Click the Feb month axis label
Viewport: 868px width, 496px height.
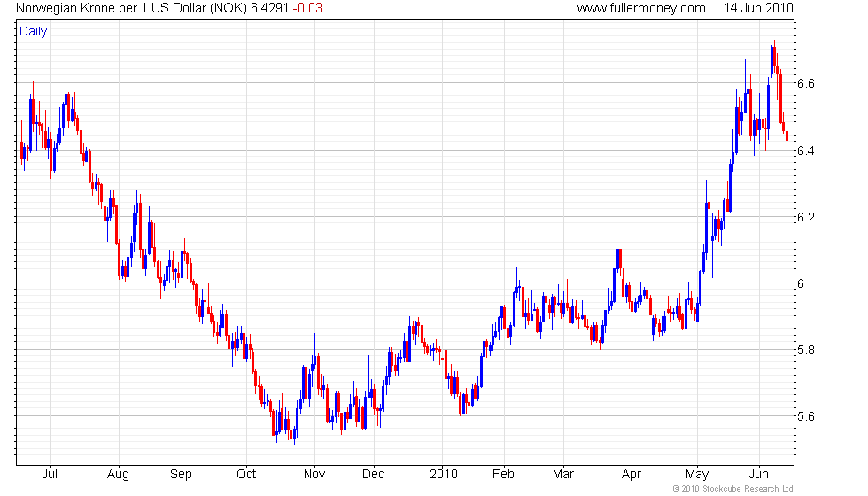point(503,474)
